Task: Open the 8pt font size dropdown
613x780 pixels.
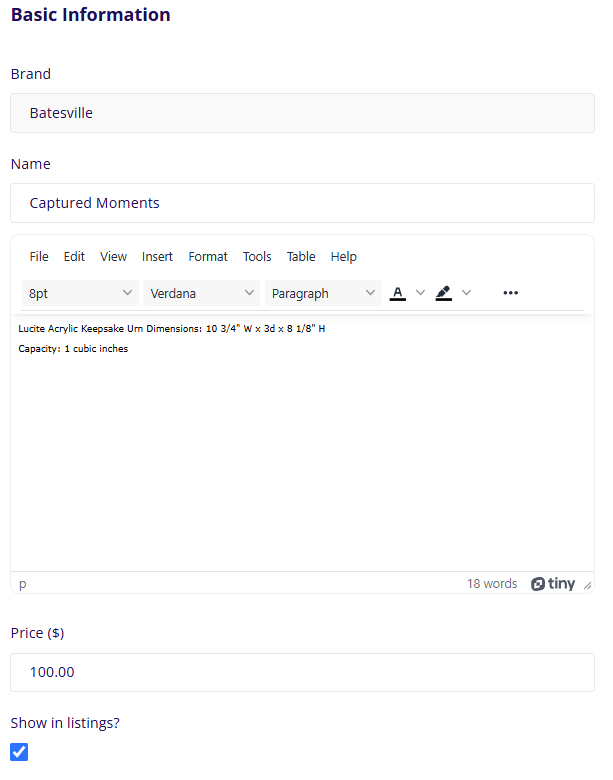Action: click(x=80, y=293)
